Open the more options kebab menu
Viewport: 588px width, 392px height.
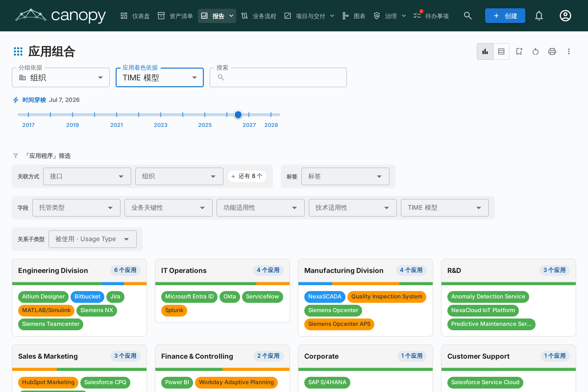point(569,51)
